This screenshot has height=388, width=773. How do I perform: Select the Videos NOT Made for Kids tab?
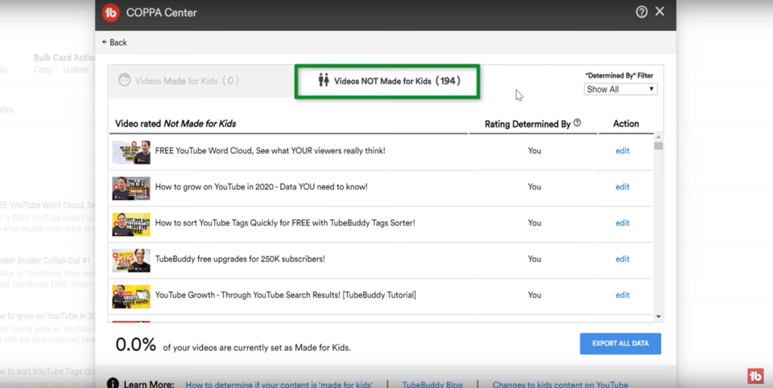(x=387, y=81)
